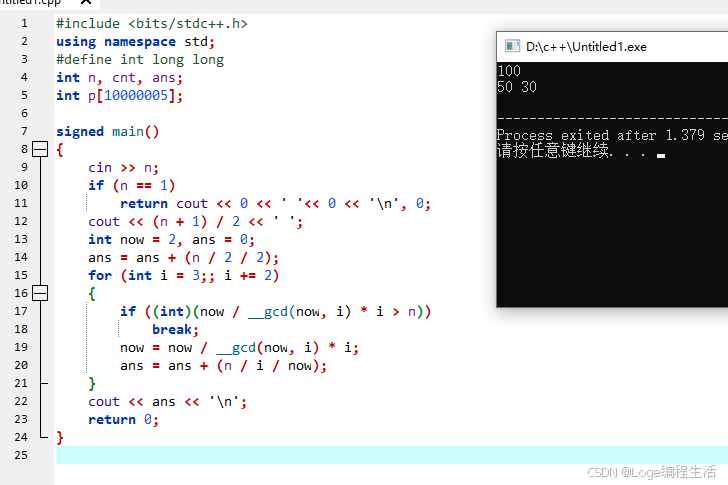Image resolution: width=728 pixels, height=485 pixels.
Task: Click the 'for (int i = 3;; i += 2)' line
Action: click(x=183, y=275)
